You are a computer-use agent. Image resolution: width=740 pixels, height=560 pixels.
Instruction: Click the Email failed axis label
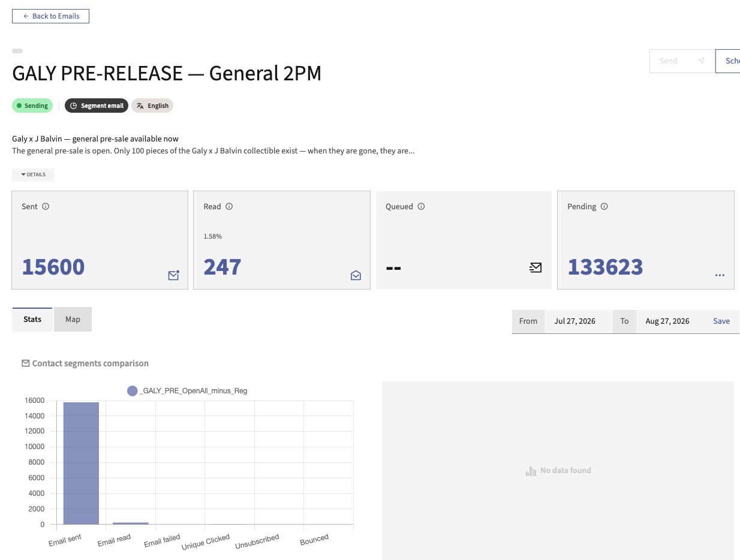pyautogui.click(x=162, y=540)
